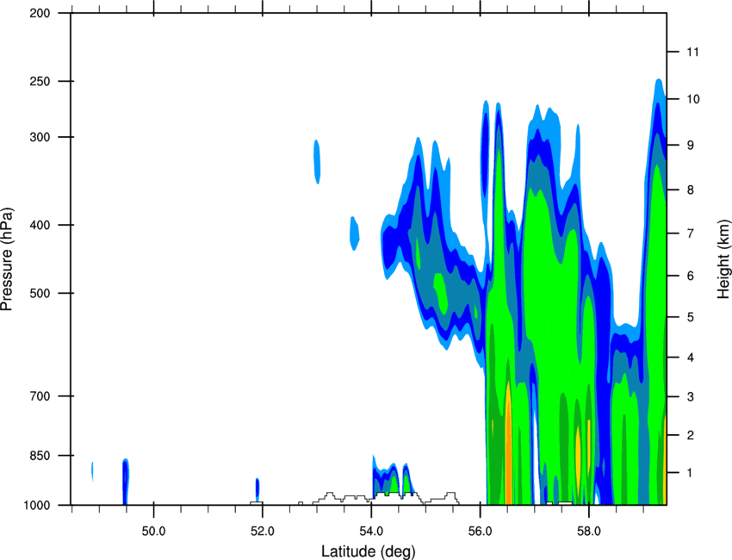The height and width of the screenshot is (560, 732).
Task: Pick the 2 km height label
Action: [690, 435]
